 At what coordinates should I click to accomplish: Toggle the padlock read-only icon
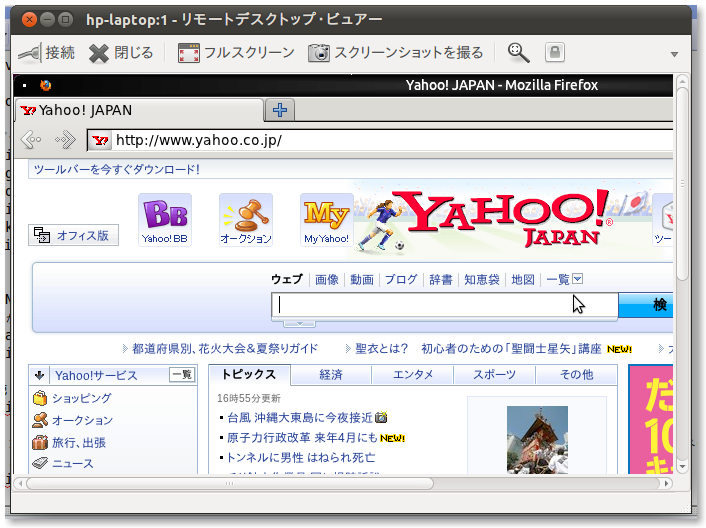coord(555,52)
